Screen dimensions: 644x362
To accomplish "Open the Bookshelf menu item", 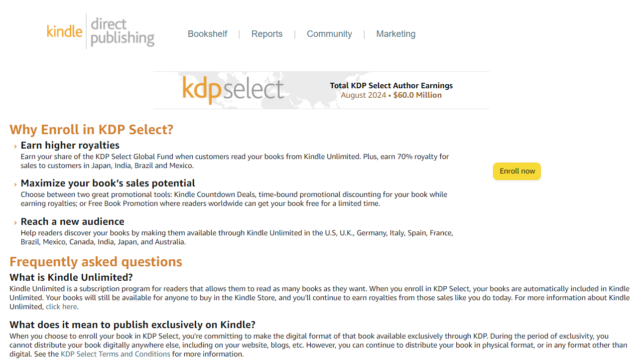I will (x=207, y=33).
